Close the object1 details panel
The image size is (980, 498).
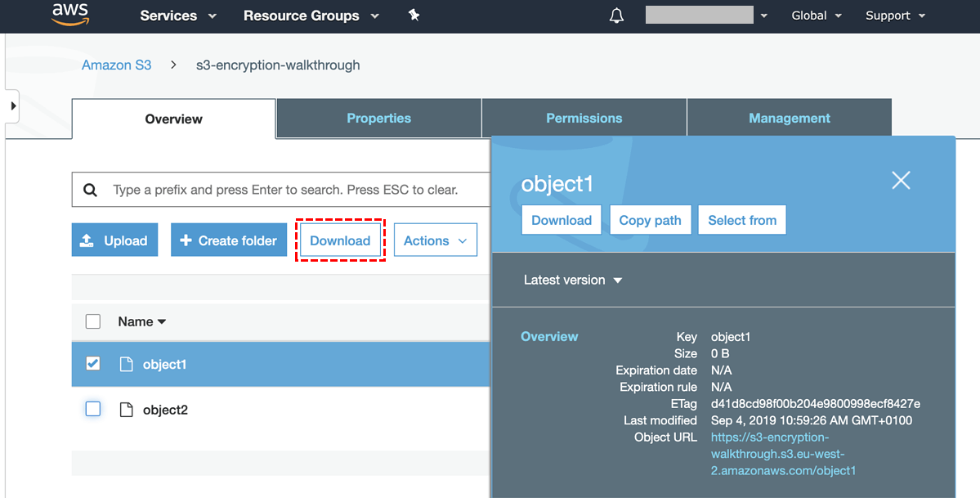click(x=901, y=181)
